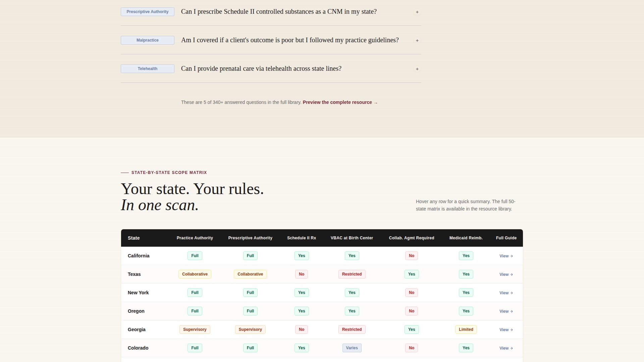Click the Prescriptive Authority column header

point(250,238)
